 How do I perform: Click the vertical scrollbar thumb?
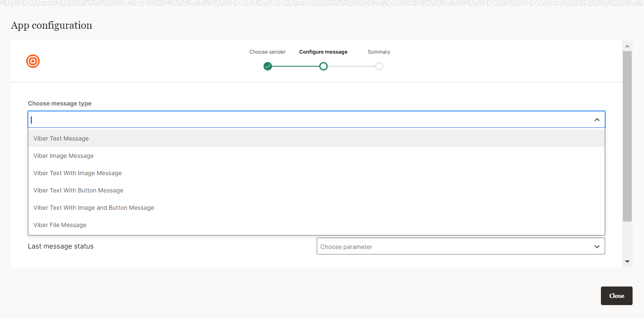tap(627, 136)
